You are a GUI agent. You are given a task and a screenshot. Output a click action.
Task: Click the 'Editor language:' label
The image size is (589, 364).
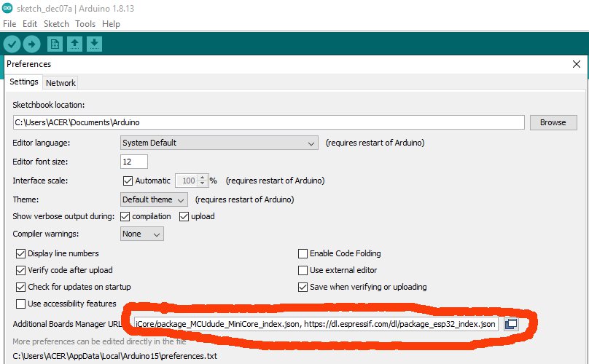pos(42,143)
